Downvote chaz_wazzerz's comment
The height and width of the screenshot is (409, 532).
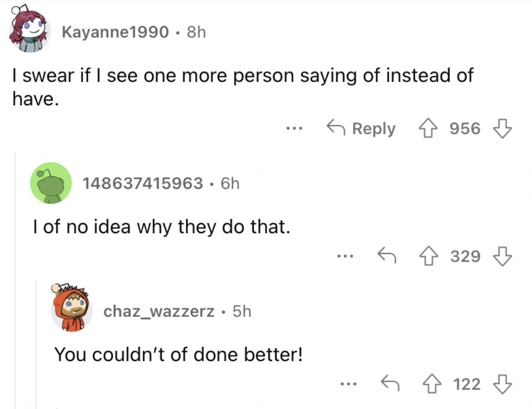coord(503,384)
